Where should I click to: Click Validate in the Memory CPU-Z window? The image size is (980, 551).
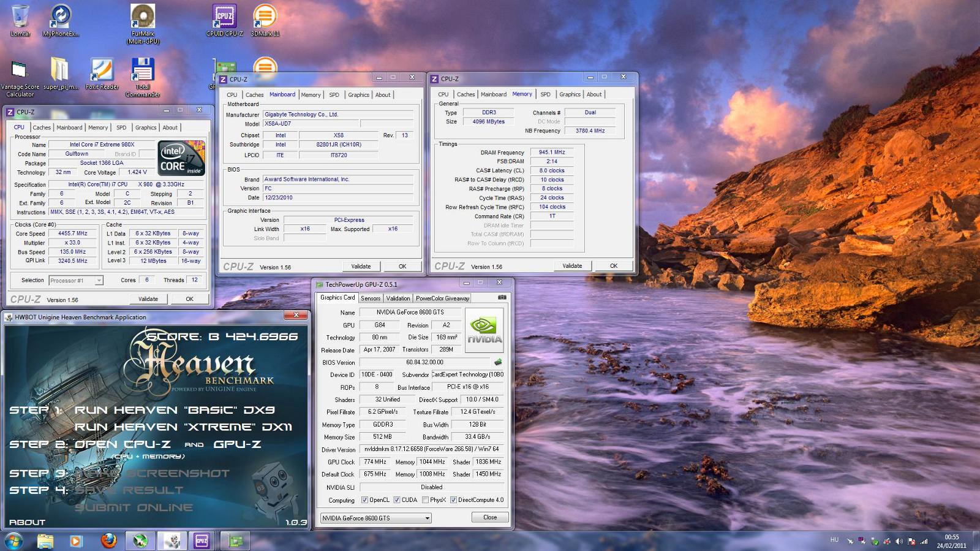tap(572, 266)
